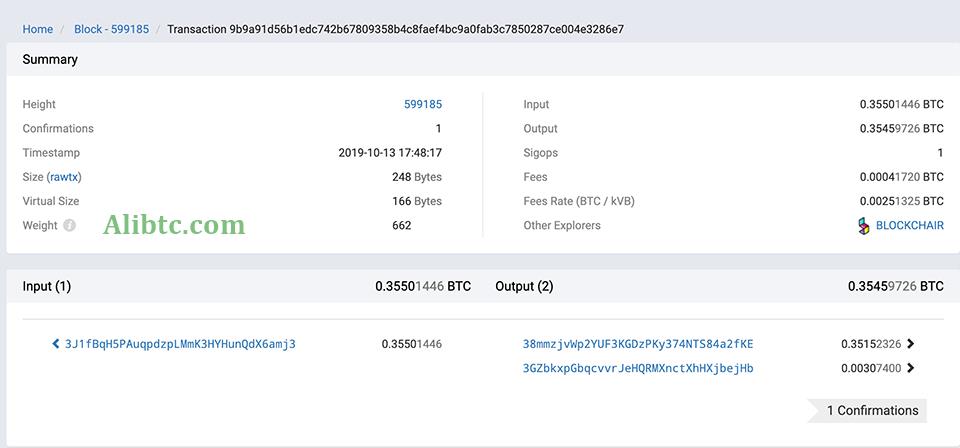Click the Blockchair logo icon
This screenshot has height=448, width=960.
pos(864,226)
